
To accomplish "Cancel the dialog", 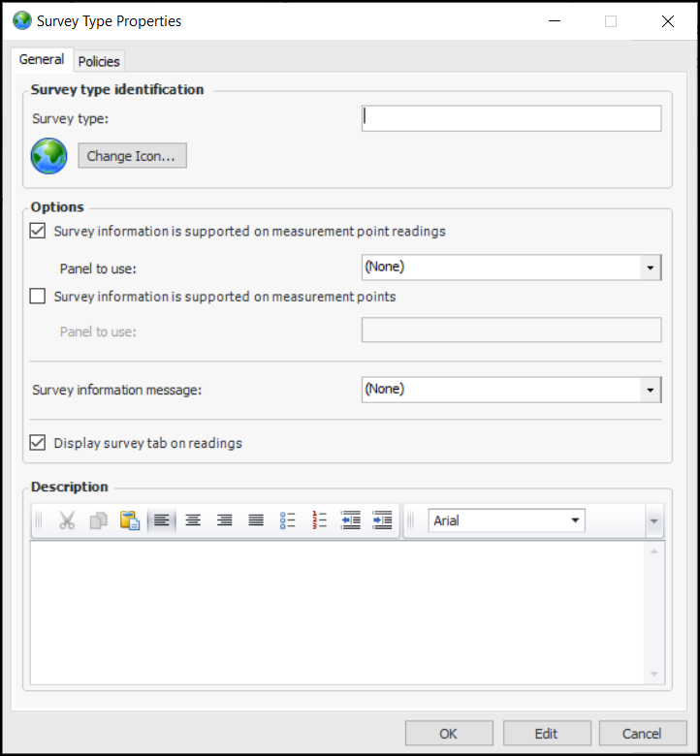I will pos(642,734).
